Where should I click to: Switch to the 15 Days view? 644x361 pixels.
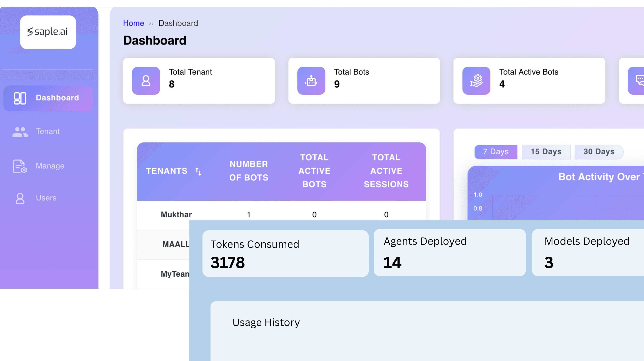pos(546,151)
